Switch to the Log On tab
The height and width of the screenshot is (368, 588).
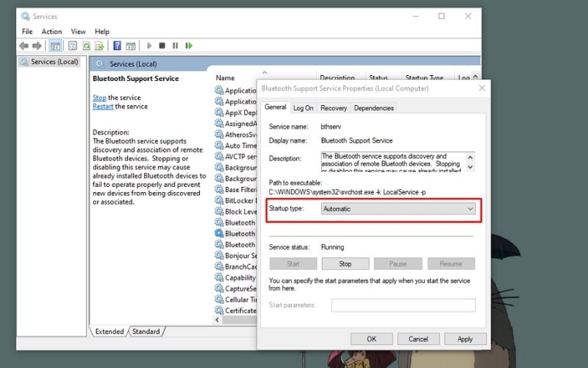pyautogui.click(x=303, y=108)
